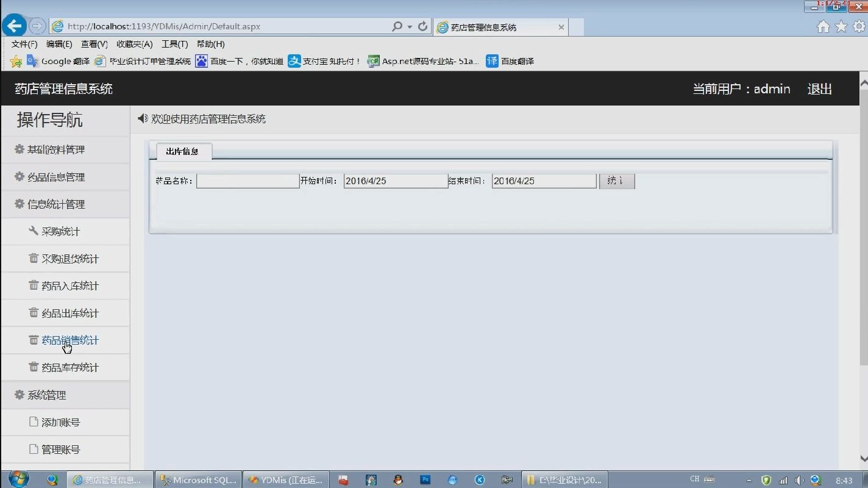Screen dimensions: 868x488
Task: Select the wrench icon next to 采购统计
Action: (x=34, y=231)
